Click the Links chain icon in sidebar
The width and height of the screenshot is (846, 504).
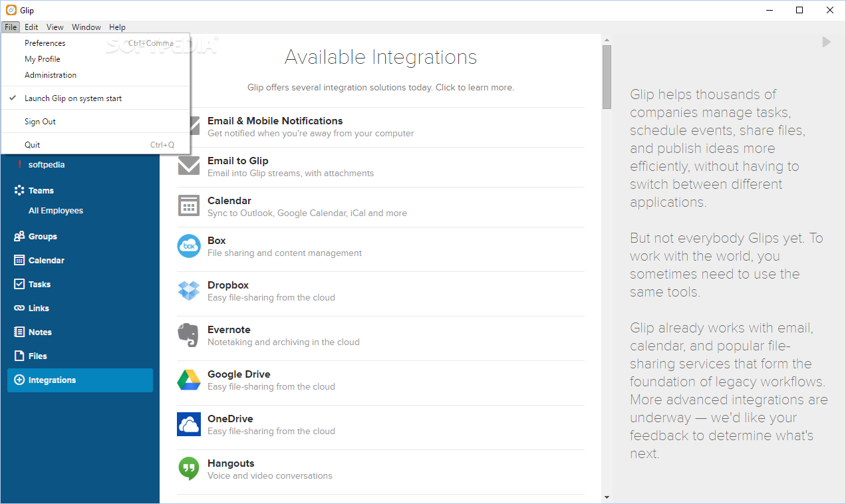pos(19,308)
